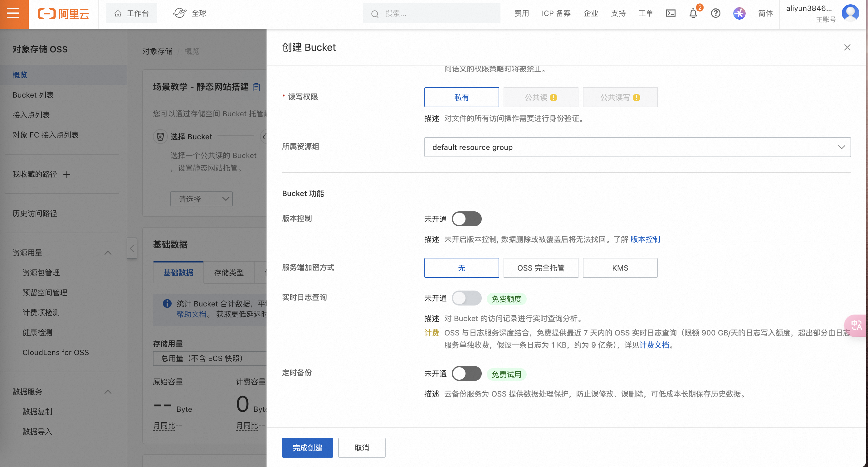Select 概览 in the sidebar
Screen dimensions: 868x467
click(x=63, y=75)
